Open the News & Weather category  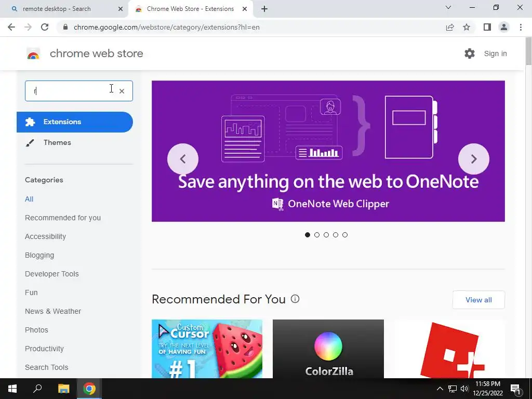[x=53, y=311]
